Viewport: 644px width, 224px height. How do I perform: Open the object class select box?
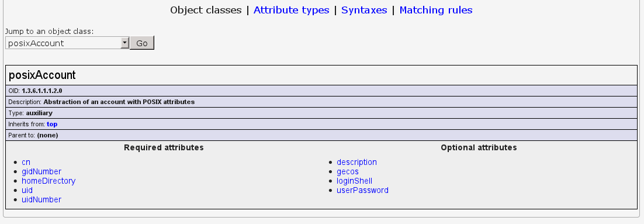(67, 43)
